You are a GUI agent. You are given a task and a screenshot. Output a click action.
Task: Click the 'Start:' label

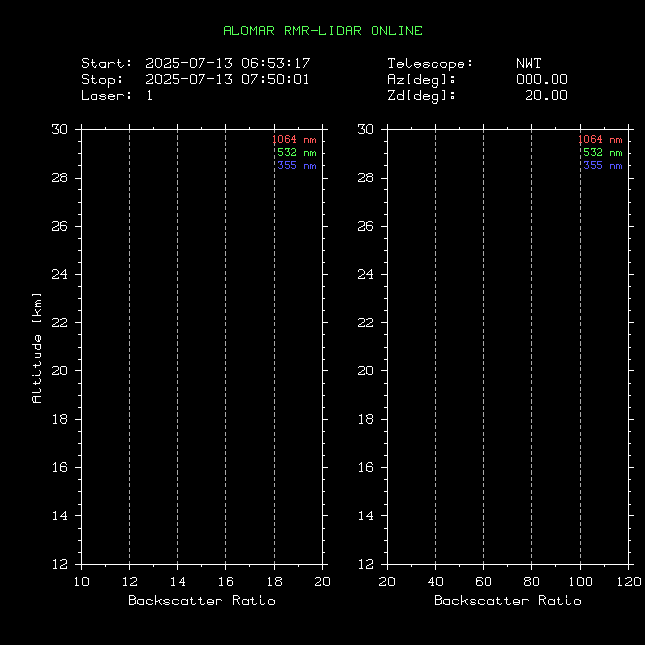(x=107, y=63)
